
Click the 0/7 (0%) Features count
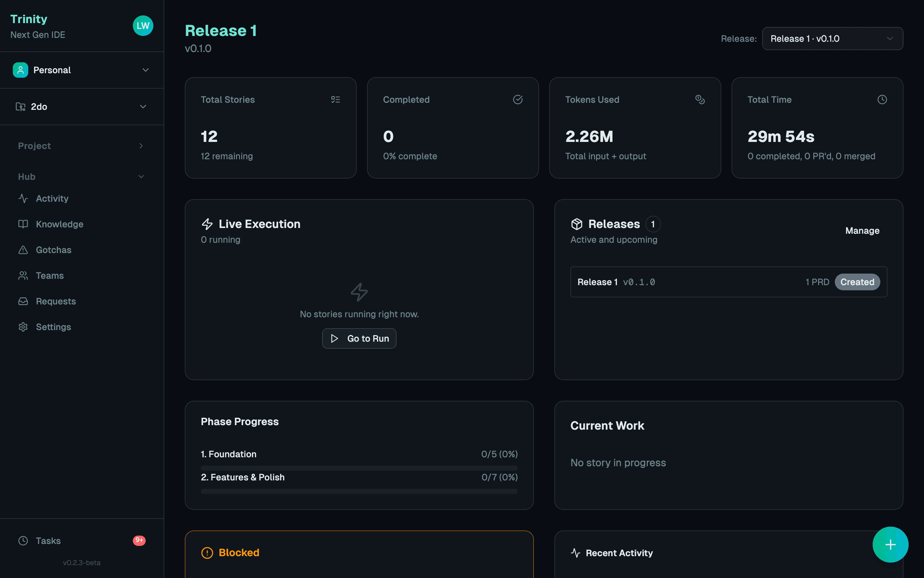(500, 477)
